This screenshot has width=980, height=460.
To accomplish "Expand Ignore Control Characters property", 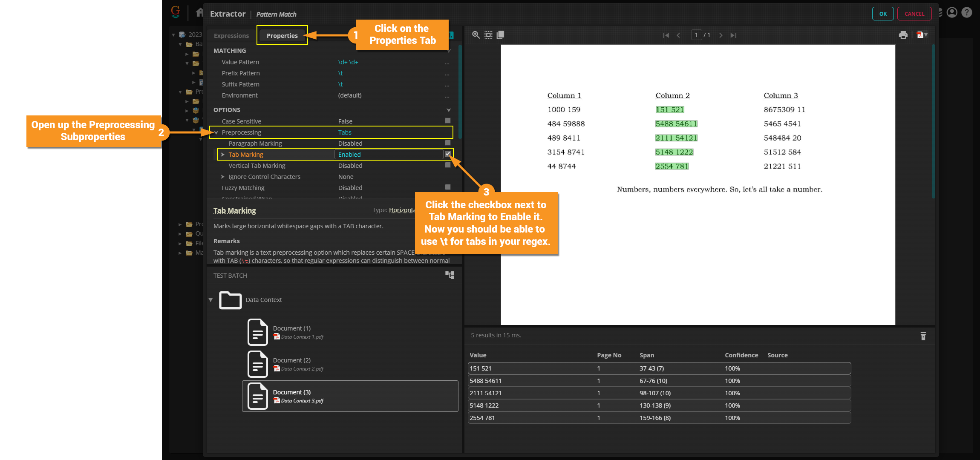I will point(222,177).
